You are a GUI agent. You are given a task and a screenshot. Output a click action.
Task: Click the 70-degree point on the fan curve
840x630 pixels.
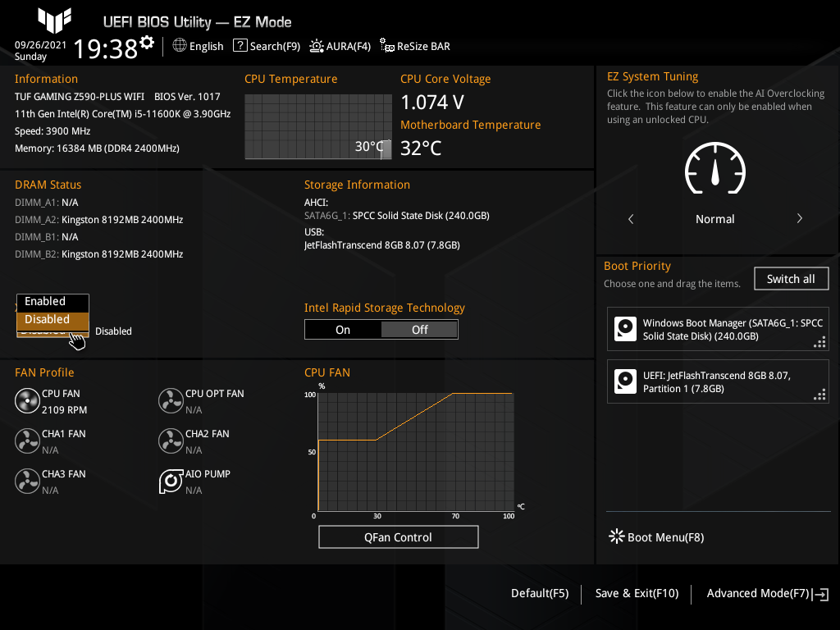452,395
